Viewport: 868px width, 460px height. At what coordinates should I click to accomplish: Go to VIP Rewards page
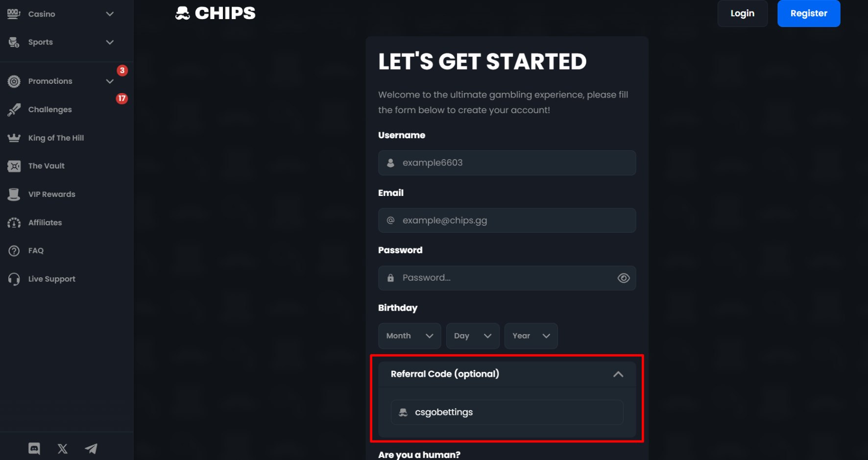pos(52,194)
